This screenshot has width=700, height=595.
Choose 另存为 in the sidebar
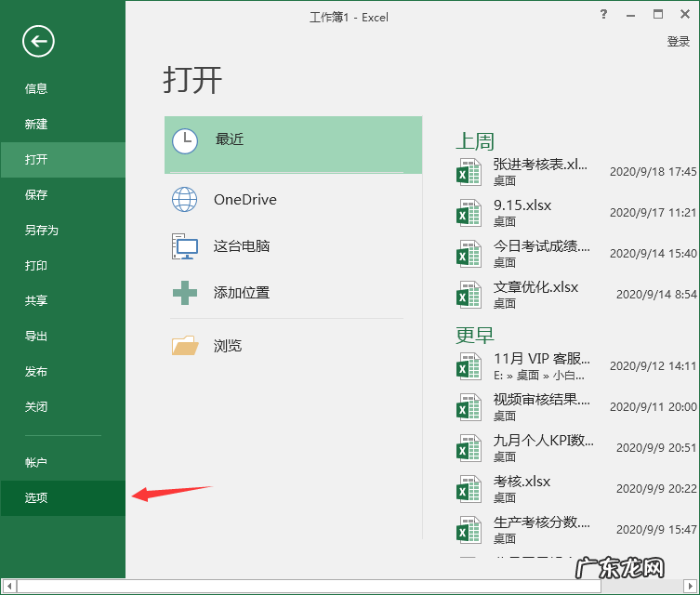63,231
